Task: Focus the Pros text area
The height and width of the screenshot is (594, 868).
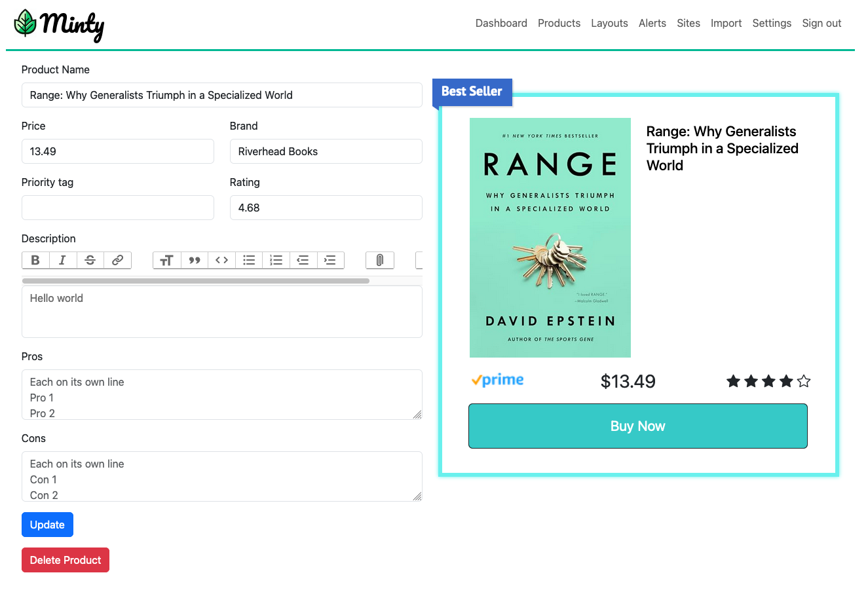Action: click(x=222, y=395)
